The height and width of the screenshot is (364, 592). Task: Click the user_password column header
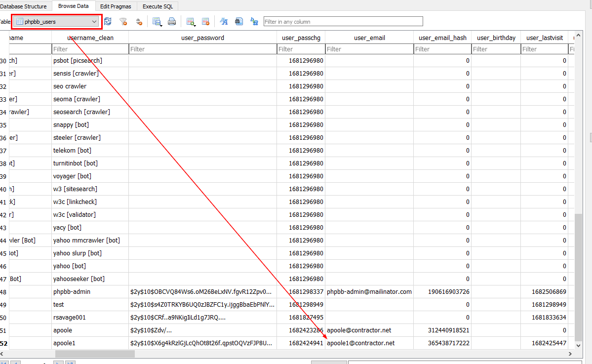[x=202, y=38]
